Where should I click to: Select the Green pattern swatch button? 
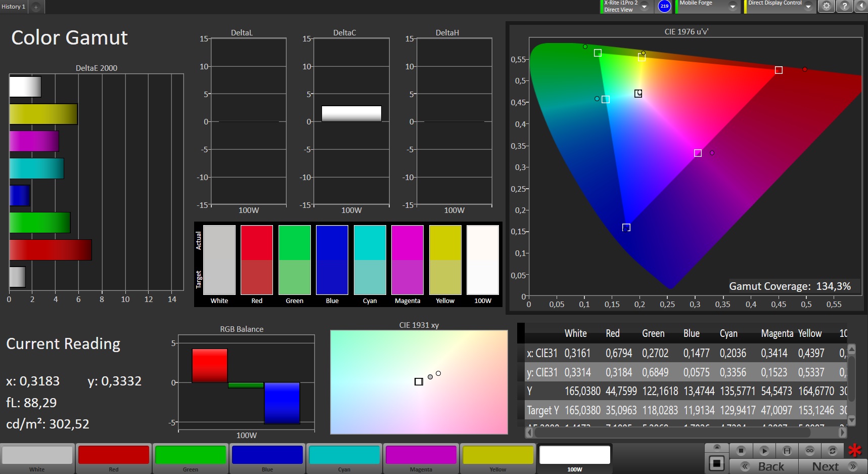coord(191,458)
